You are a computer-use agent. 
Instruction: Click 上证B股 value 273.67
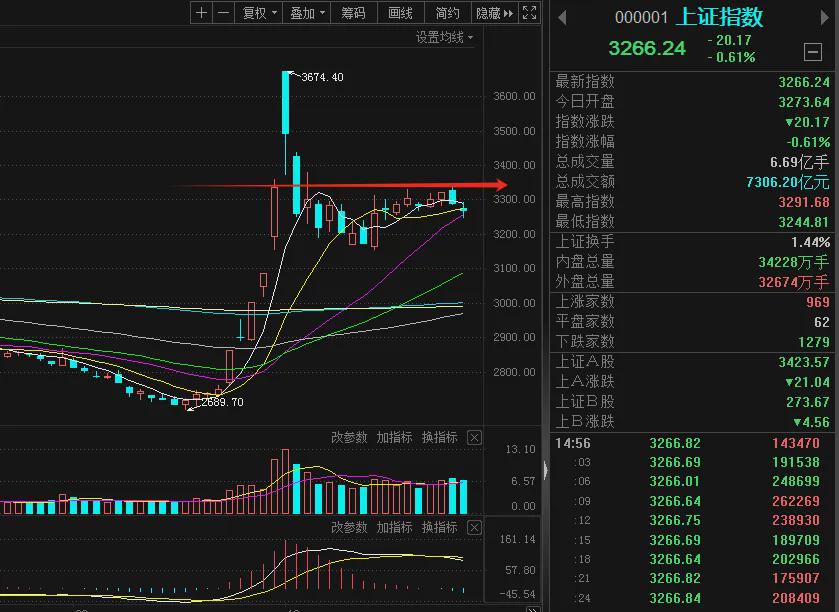(808, 402)
